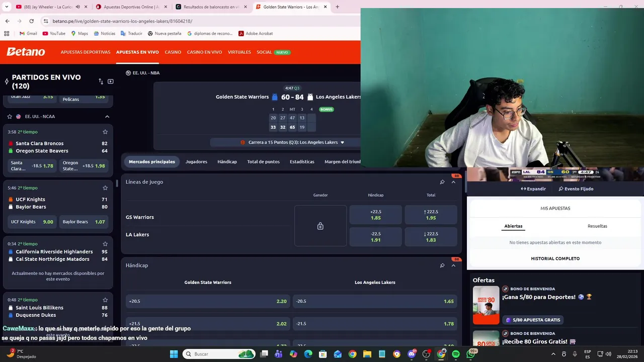Select Lakers -21.5 at 1.78
Screen dimensions: 644x362
[375, 324]
